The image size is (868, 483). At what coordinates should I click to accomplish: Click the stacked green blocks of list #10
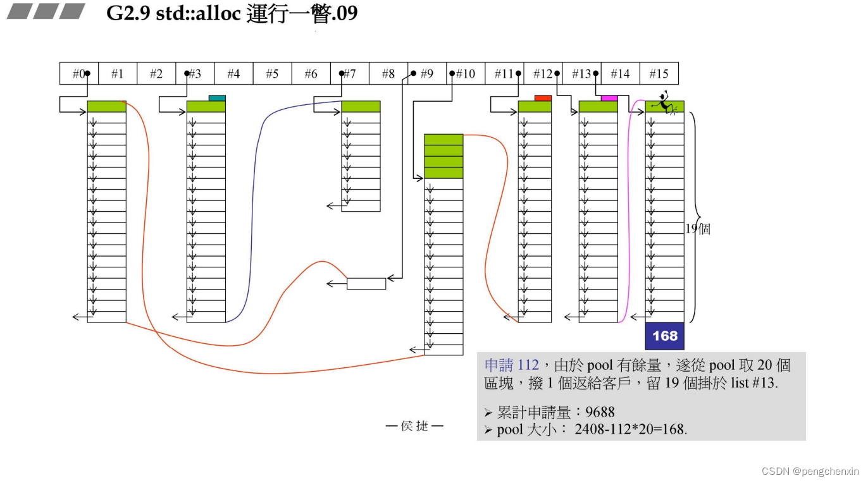point(443,156)
